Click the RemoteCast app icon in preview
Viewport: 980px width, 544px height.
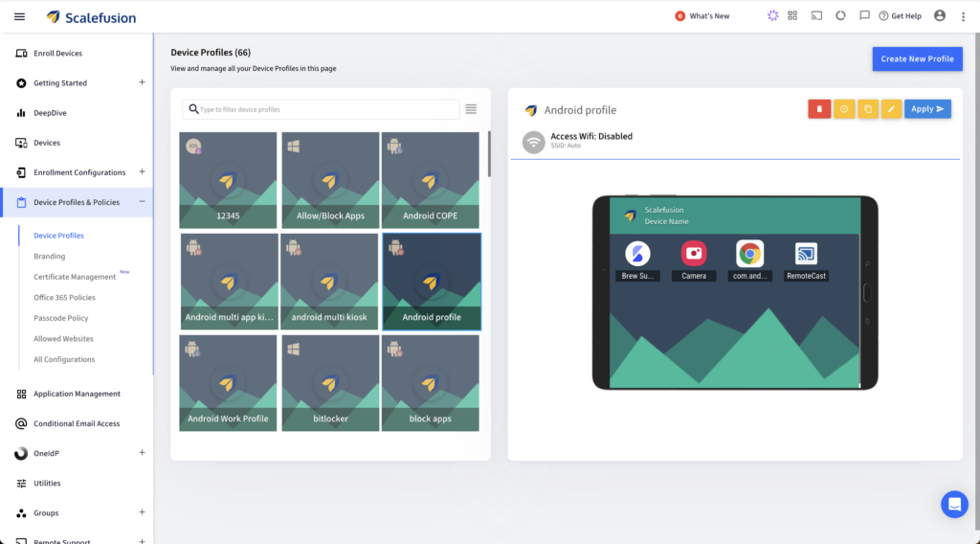coord(806,253)
